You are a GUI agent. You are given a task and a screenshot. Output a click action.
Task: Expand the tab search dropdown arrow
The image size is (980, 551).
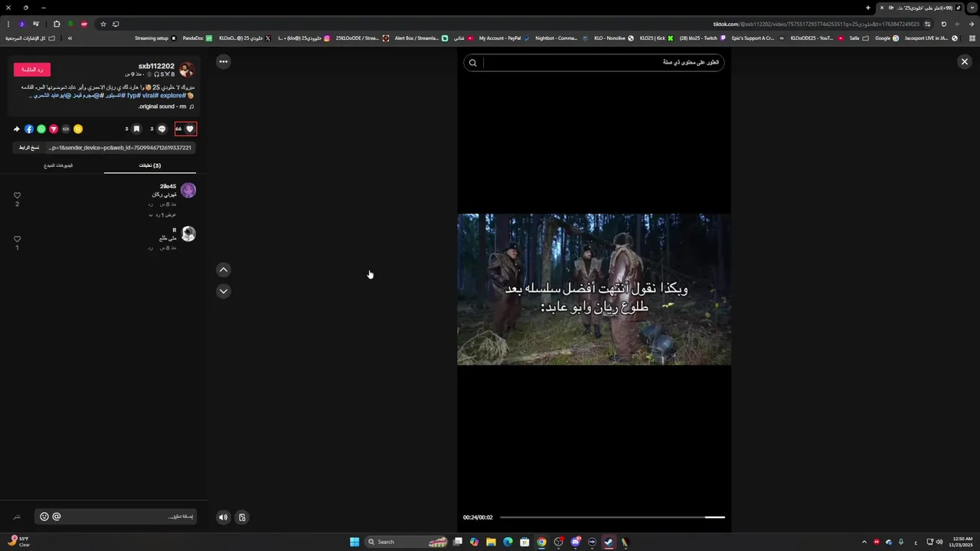(x=972, y=8)
